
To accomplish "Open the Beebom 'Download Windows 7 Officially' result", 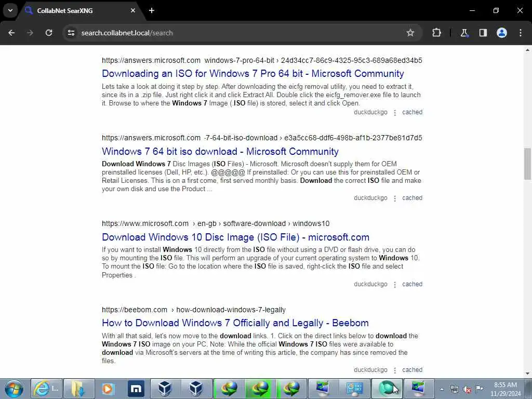I will click(x=235, y=323).
